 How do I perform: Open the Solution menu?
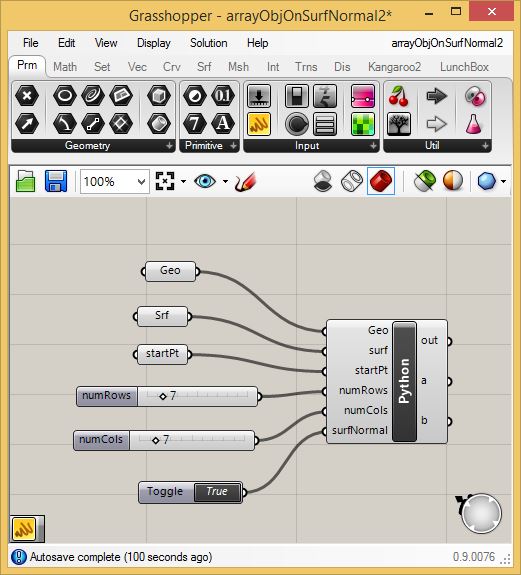coord(209,43)
